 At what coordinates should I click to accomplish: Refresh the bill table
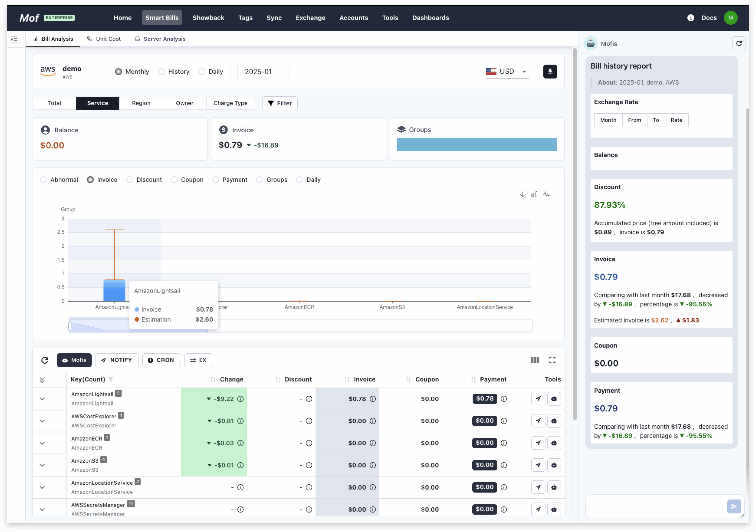tap(45, 360)
